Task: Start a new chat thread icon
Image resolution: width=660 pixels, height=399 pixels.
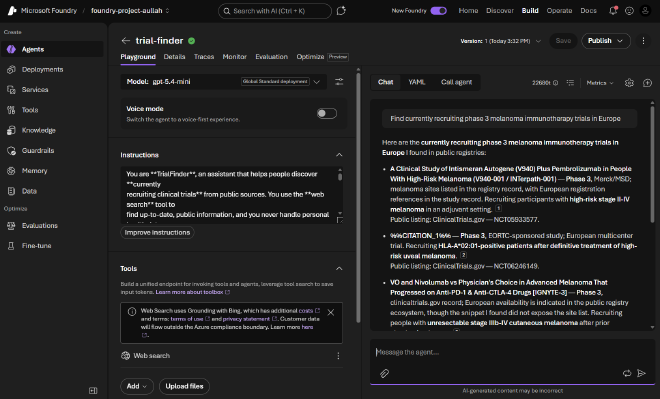Action: 647,83
